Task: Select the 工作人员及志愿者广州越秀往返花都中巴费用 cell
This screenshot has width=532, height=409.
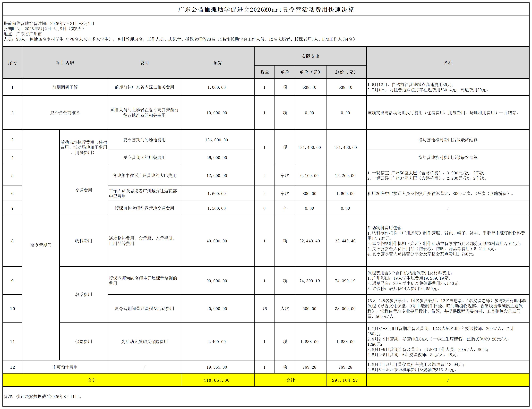Action: [x=144, y=193]
